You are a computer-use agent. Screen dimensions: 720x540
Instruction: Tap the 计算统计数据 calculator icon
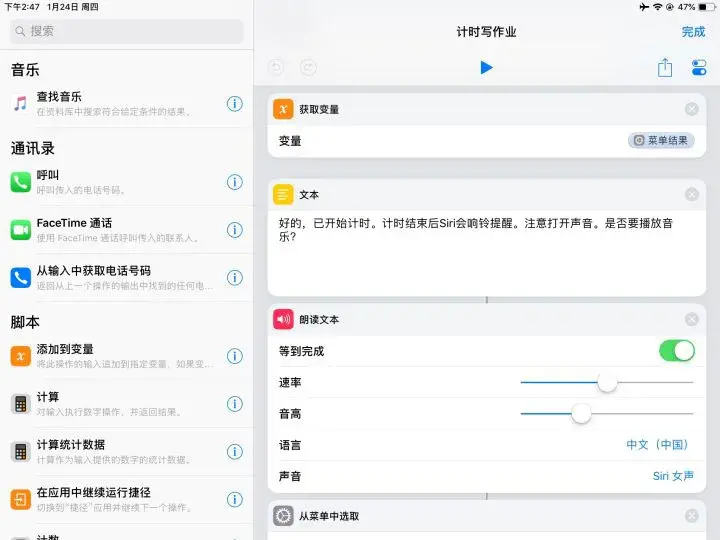tap(20, 452)
